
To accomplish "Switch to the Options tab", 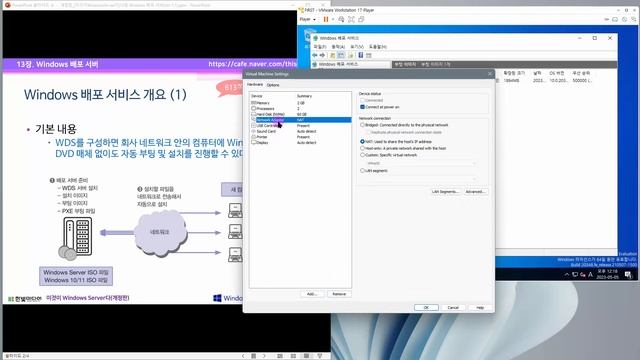I will coord(273,85).
